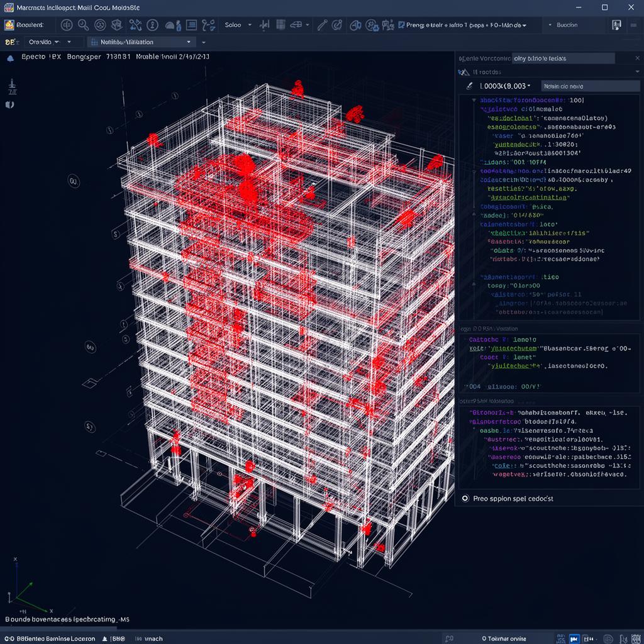The width and height of the screenshot is (644, 644).
Task: Click the waveform spikes toolbar icon
Action: (265, 25)
